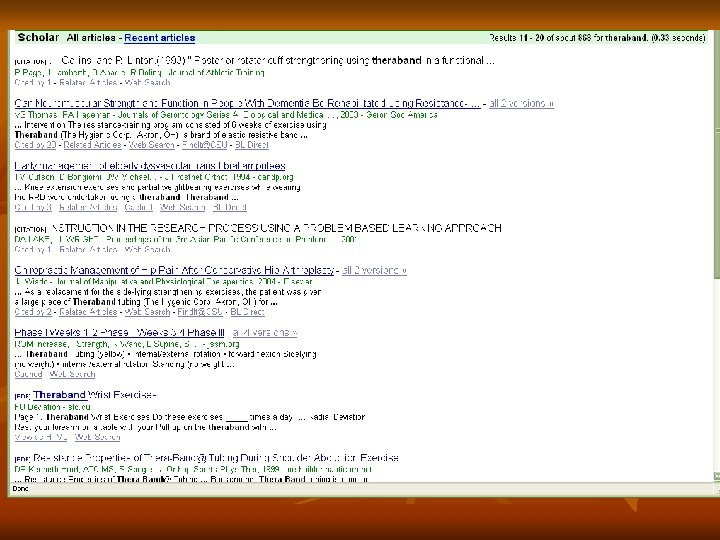This screenshot has width=720, height=540.
Task: Click the Scholar heading text
Action: pyautogui.click(x=38, y=38)
